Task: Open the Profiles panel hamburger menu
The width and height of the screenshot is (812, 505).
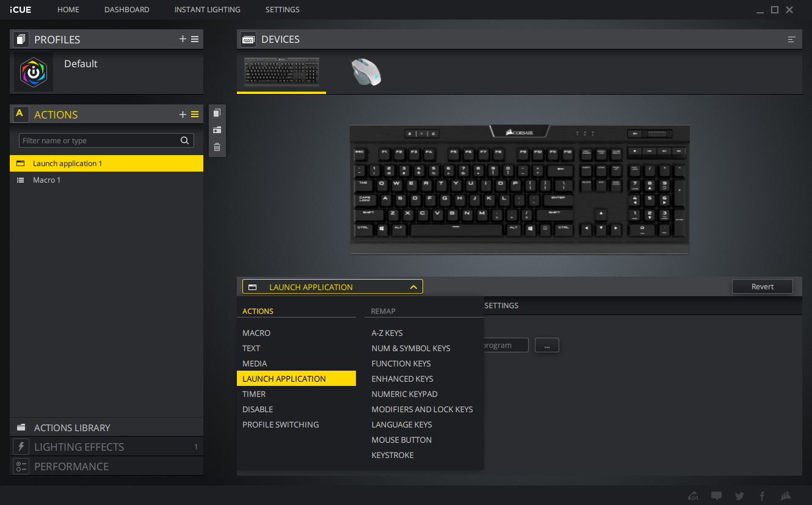Action: coord(195,39)
